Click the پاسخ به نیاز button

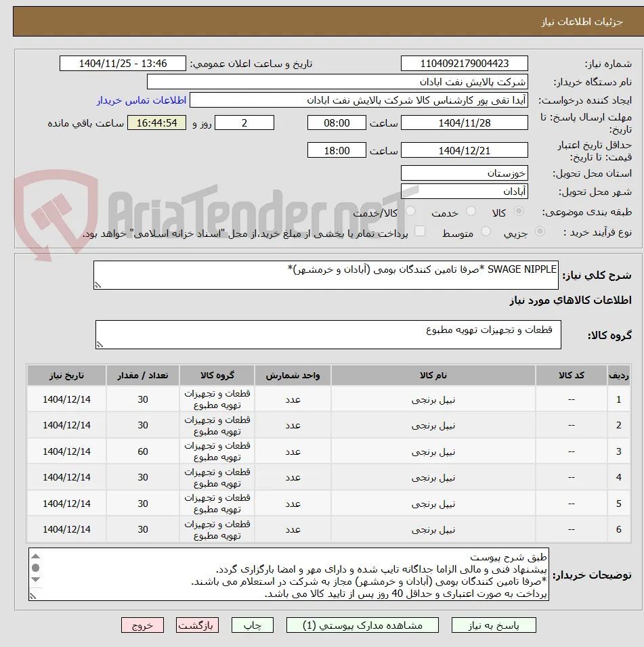494,625
